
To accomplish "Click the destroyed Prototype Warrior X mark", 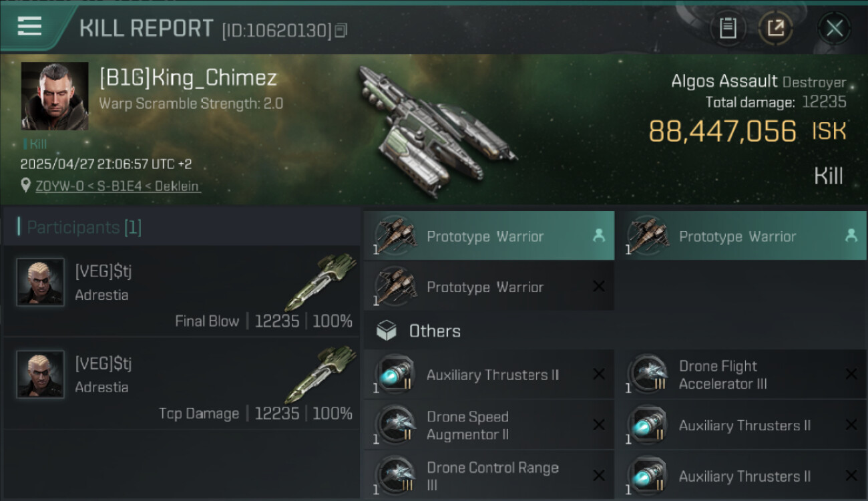I will tap(599, 287).
